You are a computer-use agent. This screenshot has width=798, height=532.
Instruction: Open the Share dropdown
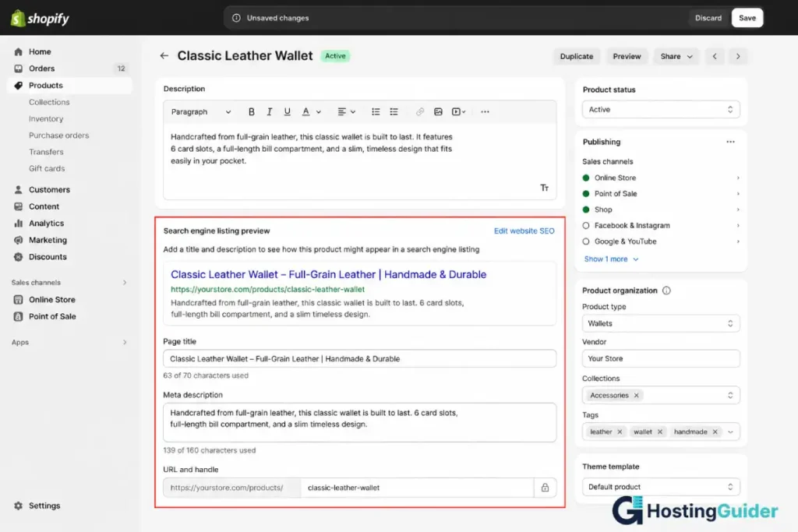click(676, 56)
